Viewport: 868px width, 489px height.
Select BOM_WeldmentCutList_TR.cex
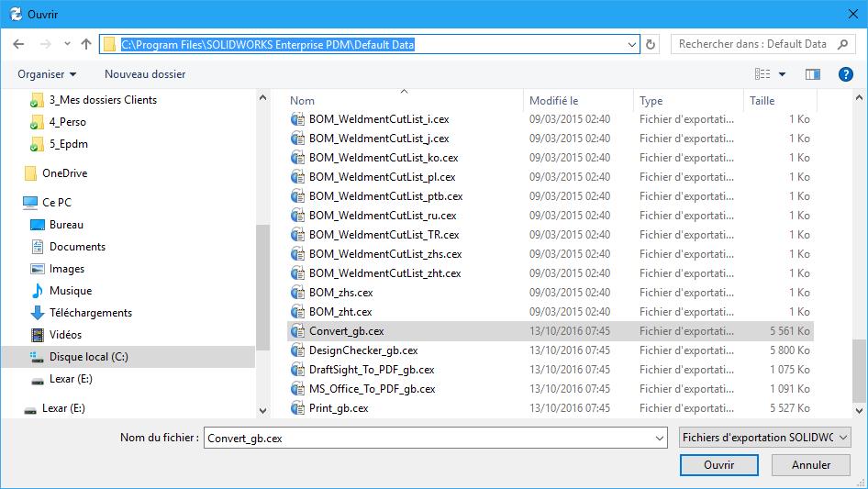pos(384,235)
